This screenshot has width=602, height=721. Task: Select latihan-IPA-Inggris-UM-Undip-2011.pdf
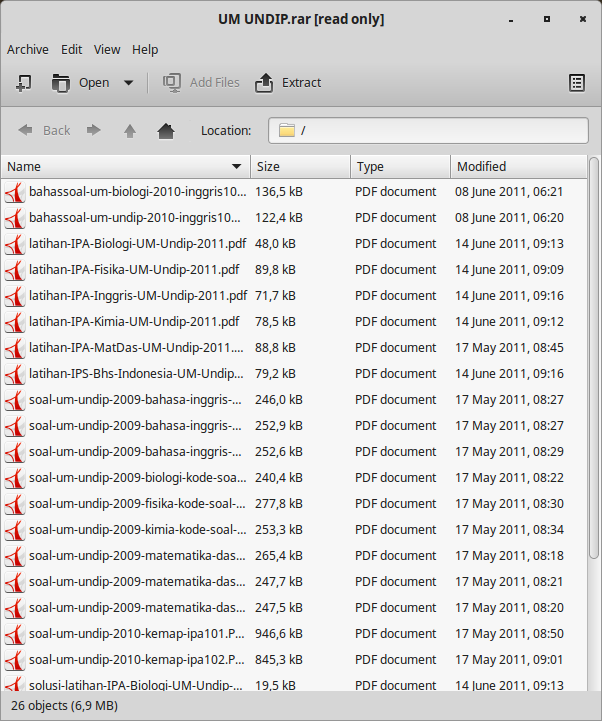(294, 296)
